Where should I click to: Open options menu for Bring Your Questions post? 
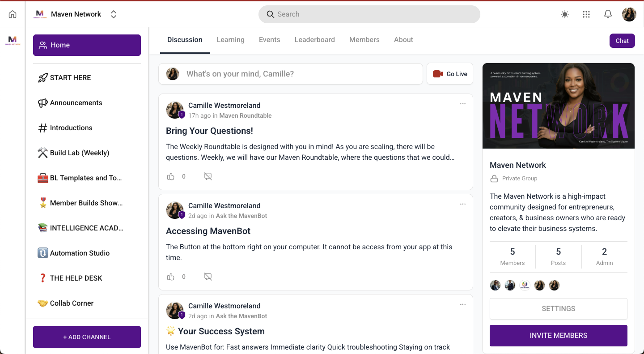(x=463, y=104)
